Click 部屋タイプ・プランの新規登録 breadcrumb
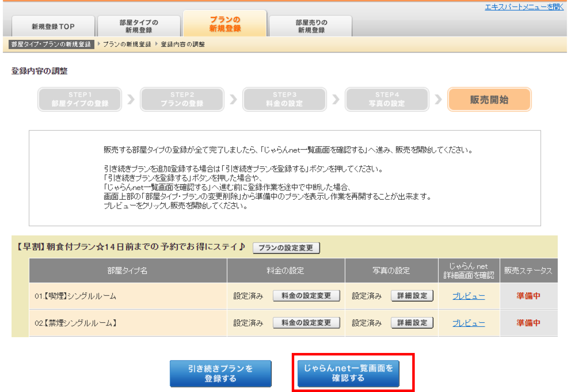The image size is (571, 392). click(x=51, y=44)
